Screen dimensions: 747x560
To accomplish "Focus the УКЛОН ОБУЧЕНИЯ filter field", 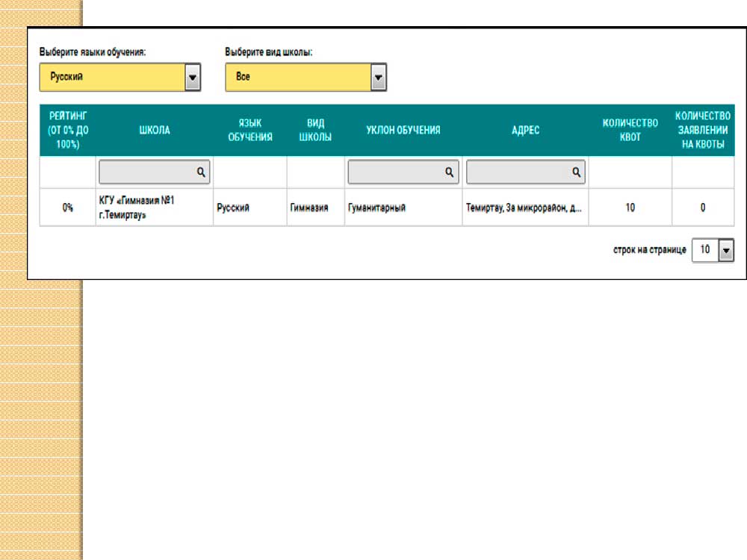I will tap(395, 172).
